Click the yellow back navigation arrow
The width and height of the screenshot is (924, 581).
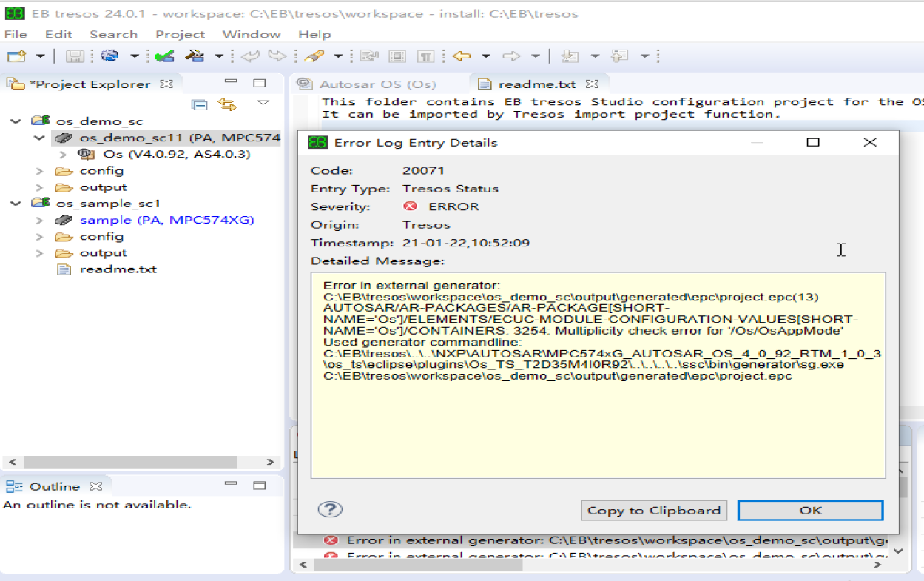pyautogui.click(x=460, y=56)
